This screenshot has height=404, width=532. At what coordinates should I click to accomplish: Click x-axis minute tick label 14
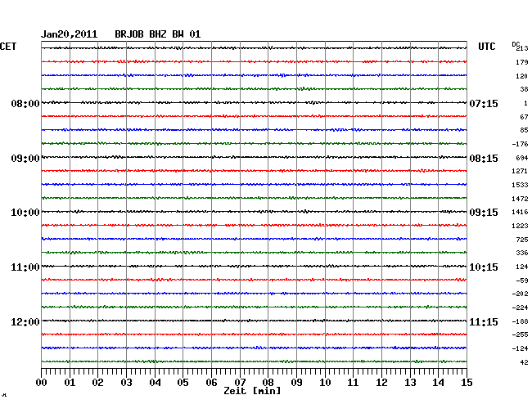point(438,383)
